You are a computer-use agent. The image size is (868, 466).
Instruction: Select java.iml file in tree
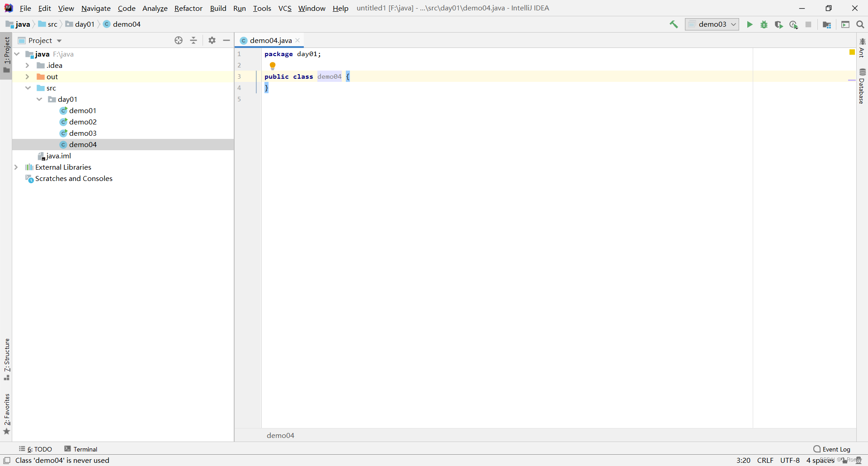[x=58, y=156]
